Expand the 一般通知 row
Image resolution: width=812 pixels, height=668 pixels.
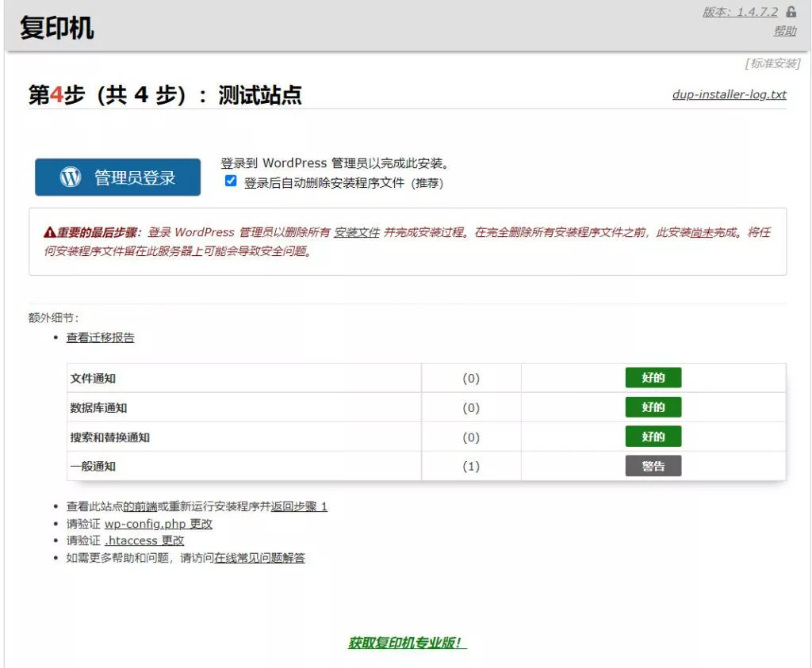(x=426, y=466)
